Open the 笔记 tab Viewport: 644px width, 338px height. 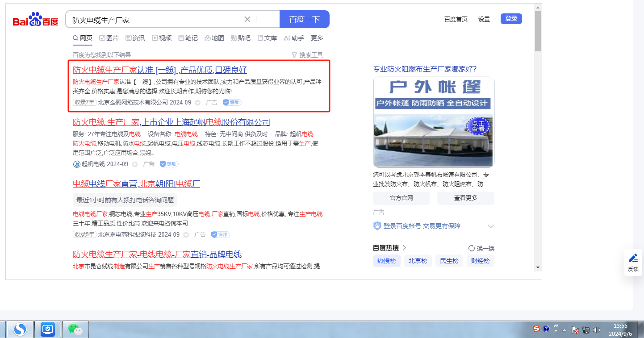pos(188,38)
